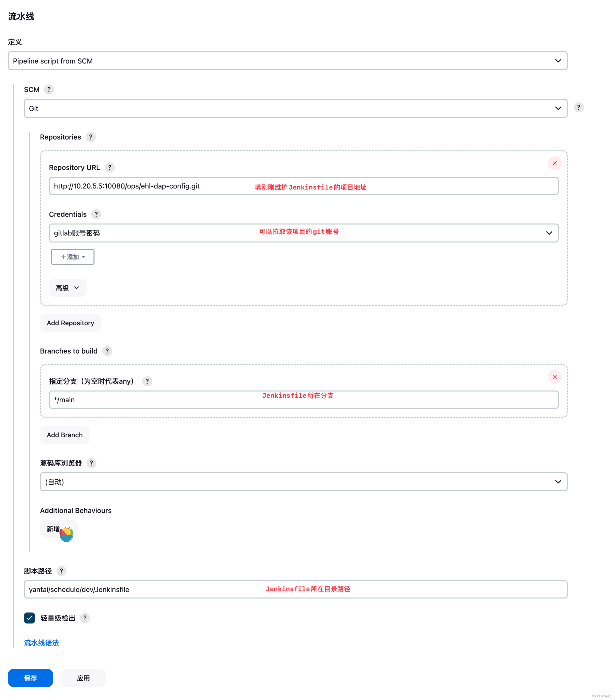Image resolution: width=615 pixels, height=700 pixels.
Task: Delete the repository with red X
Action: click(554, 163)
